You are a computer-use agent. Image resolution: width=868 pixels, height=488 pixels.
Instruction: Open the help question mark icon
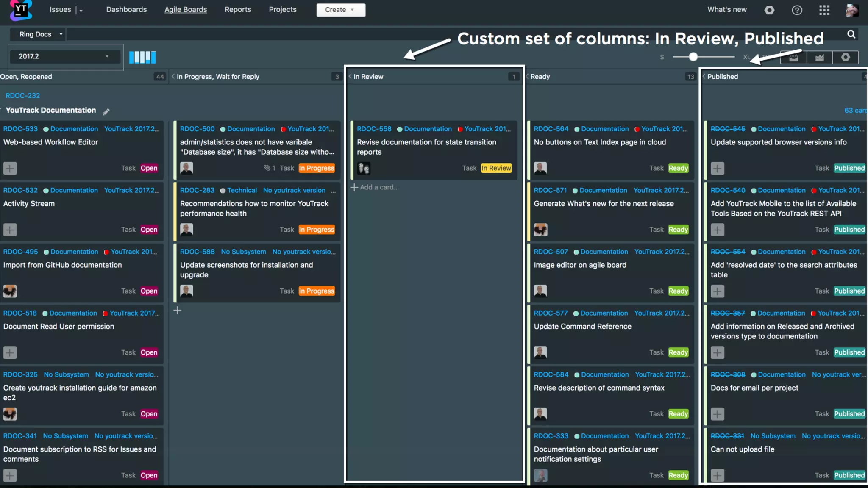pyautogui.click(x=797, y=10)
